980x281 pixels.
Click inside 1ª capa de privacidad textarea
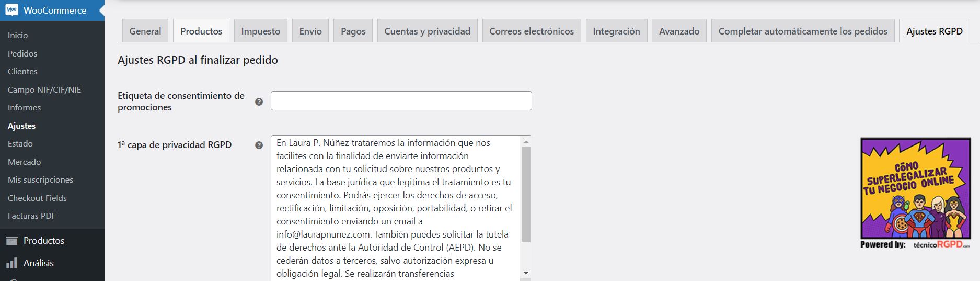tap(396, 208)
